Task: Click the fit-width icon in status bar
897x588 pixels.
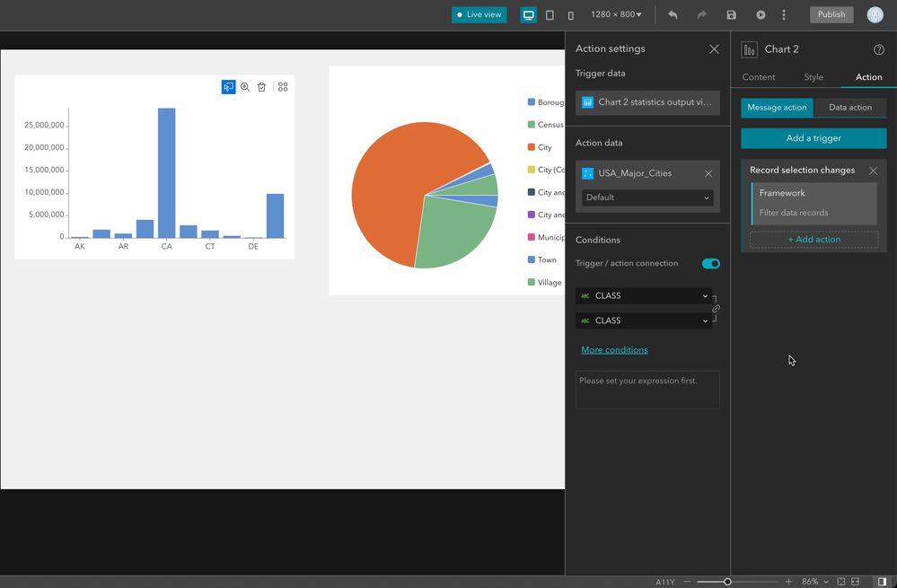Action: [x=855, y=582]
